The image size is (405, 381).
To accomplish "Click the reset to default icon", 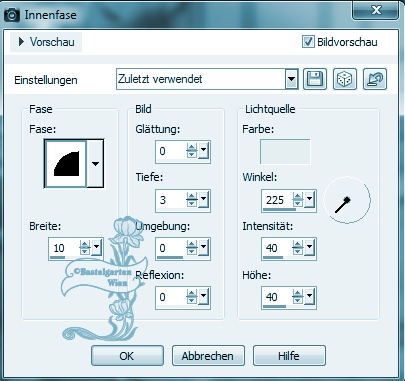I will pyautogui.click(x=375, y=79).
